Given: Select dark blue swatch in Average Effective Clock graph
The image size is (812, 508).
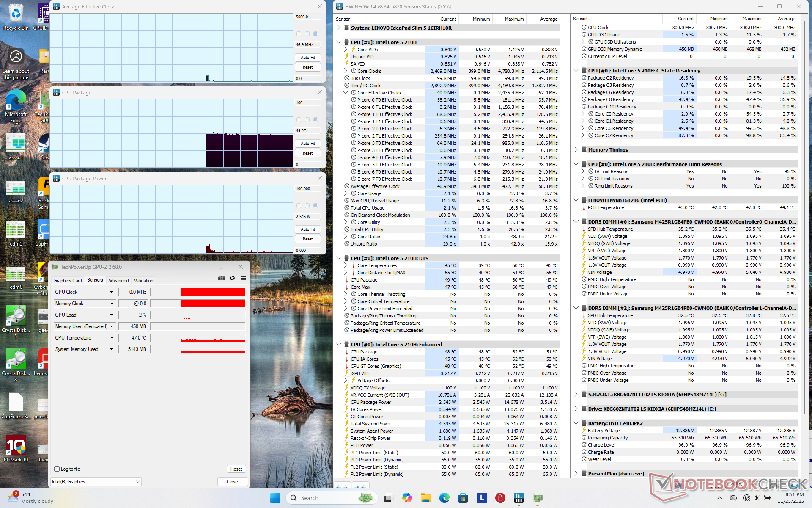Looking at the screenshot, I should coord(315,34).
